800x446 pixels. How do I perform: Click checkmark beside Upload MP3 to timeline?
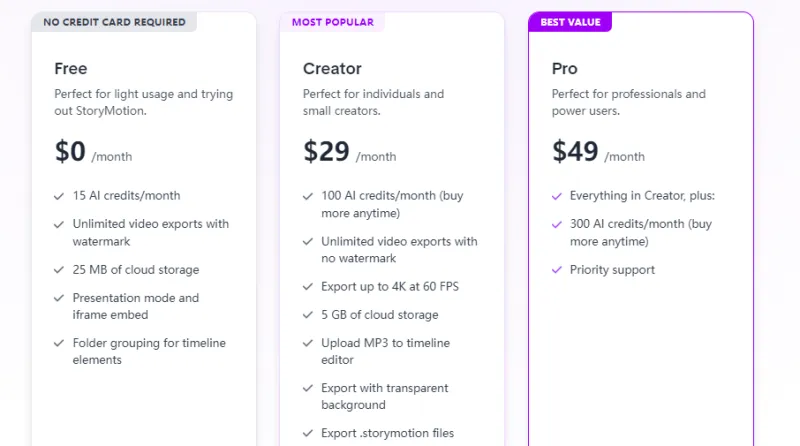(308, 343)
